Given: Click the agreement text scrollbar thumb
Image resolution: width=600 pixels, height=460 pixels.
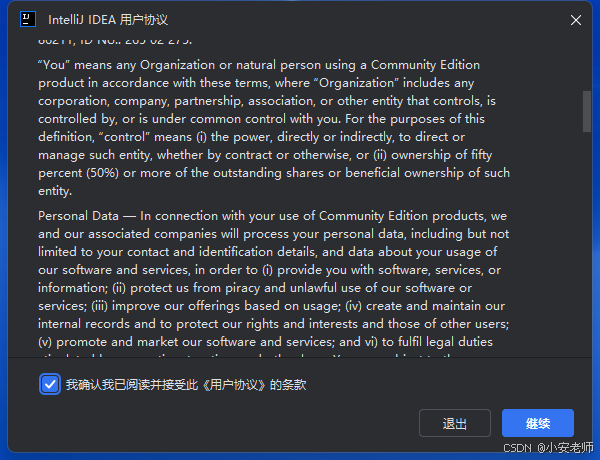Looking at the screenshot, I should pyautogui.click(x=587, y=111).
